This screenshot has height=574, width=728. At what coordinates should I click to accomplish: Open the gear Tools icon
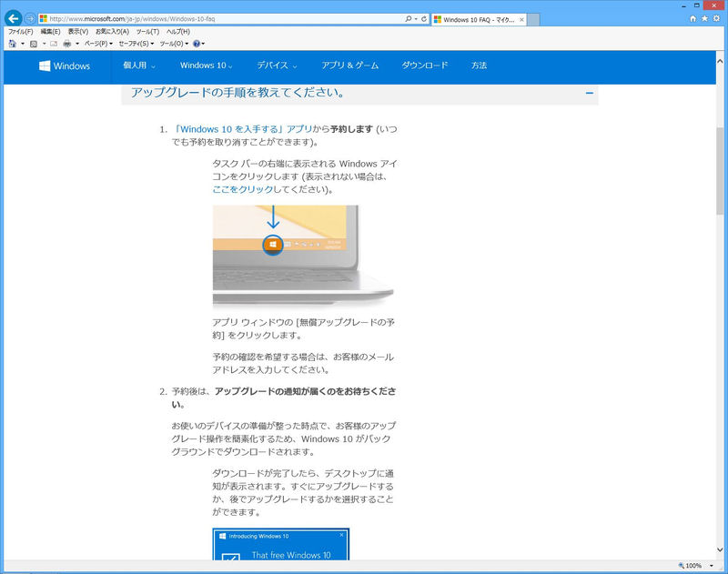click(716, 18)
